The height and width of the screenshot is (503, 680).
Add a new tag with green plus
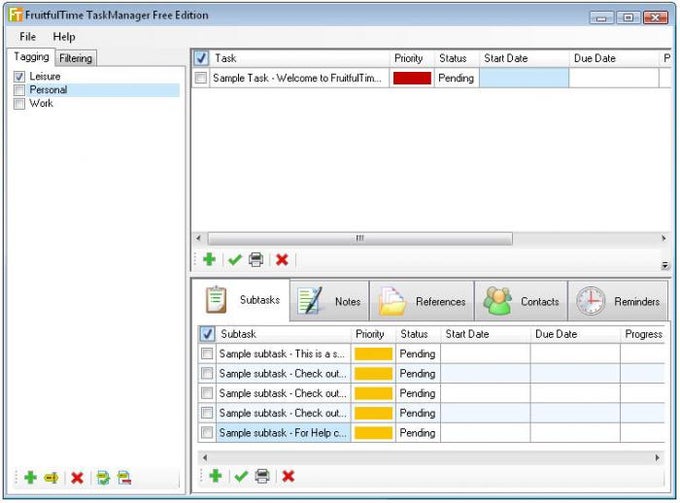click(x=30, y=477)
